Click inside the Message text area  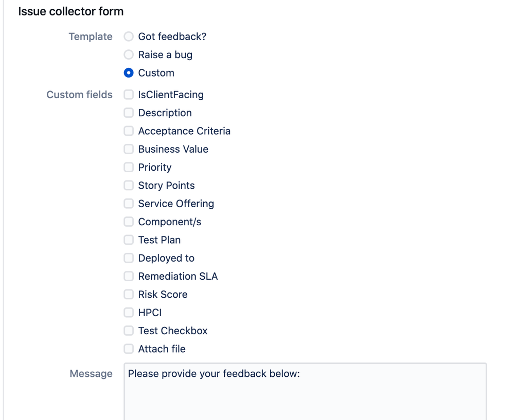[x=305, y=392]
